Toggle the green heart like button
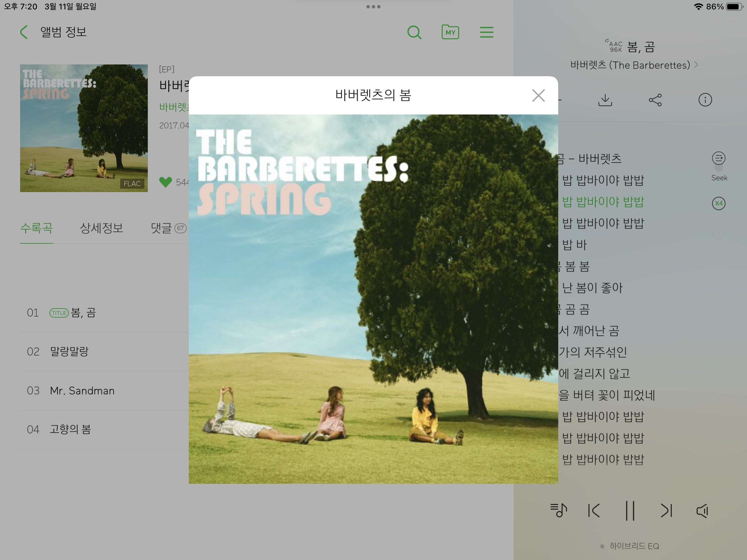The image size is (747, 560). pos(166,182)
